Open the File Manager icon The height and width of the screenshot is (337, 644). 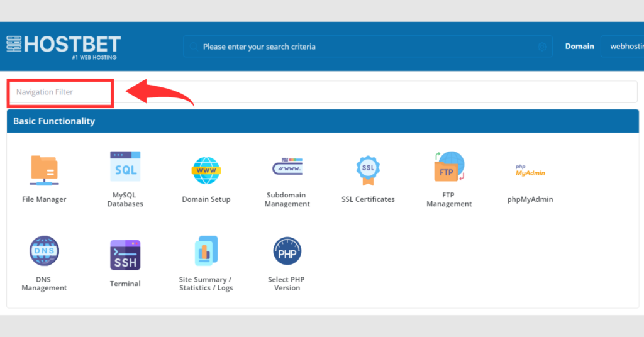point(45,170)
